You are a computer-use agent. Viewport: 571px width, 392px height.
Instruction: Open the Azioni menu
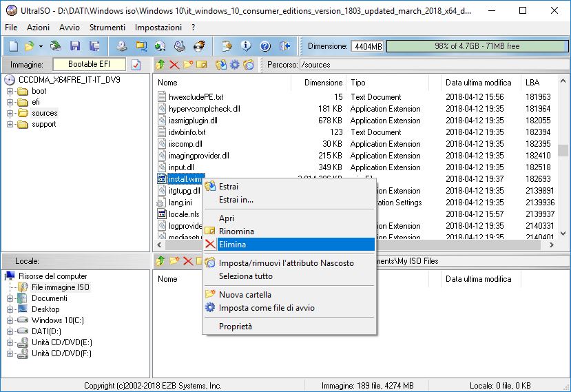(x=39, y=28)
